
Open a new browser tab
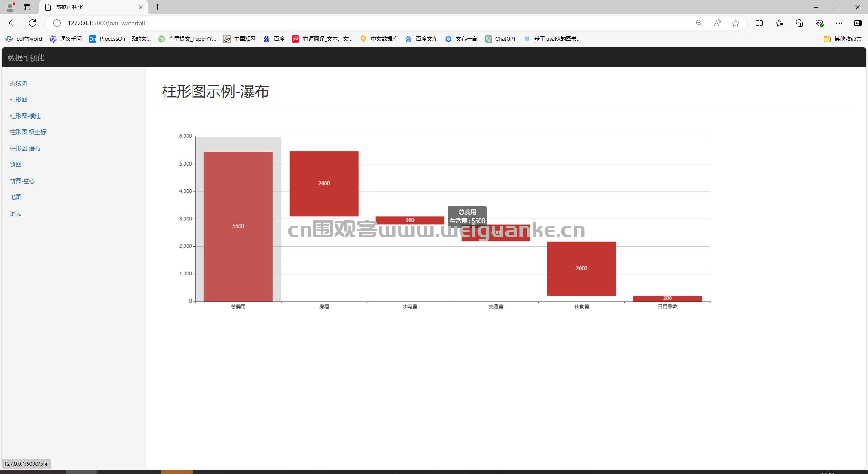click(x=157, y=7)
